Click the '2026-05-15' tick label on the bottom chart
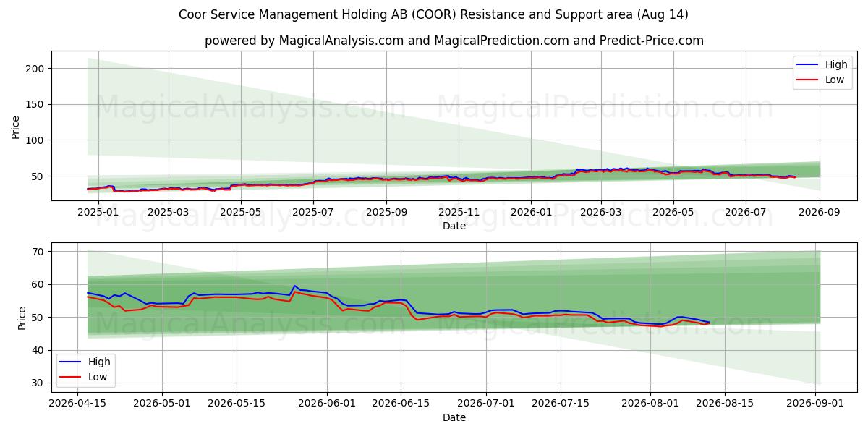The image size is (868, 434). click(237, 404)
